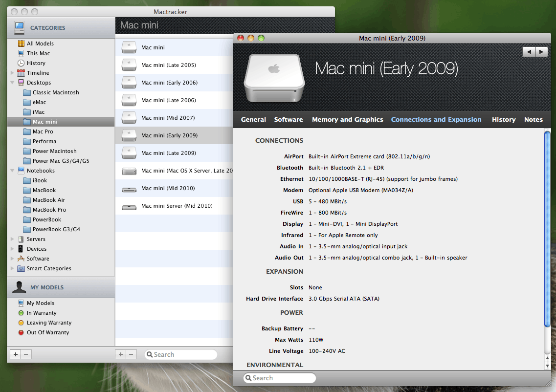Select This Mac computer icon
This screenshot has width=556, height=392.
click(x=22, y=53)
